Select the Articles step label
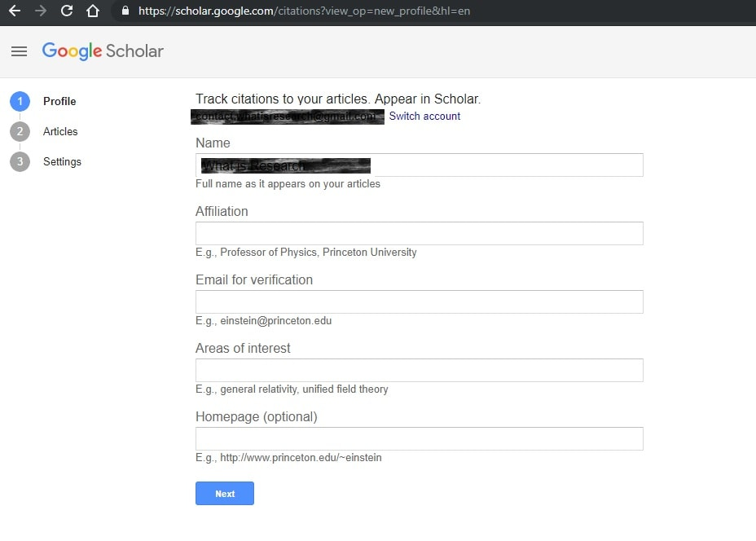This screenshot has height=541, width=756. 60,131
